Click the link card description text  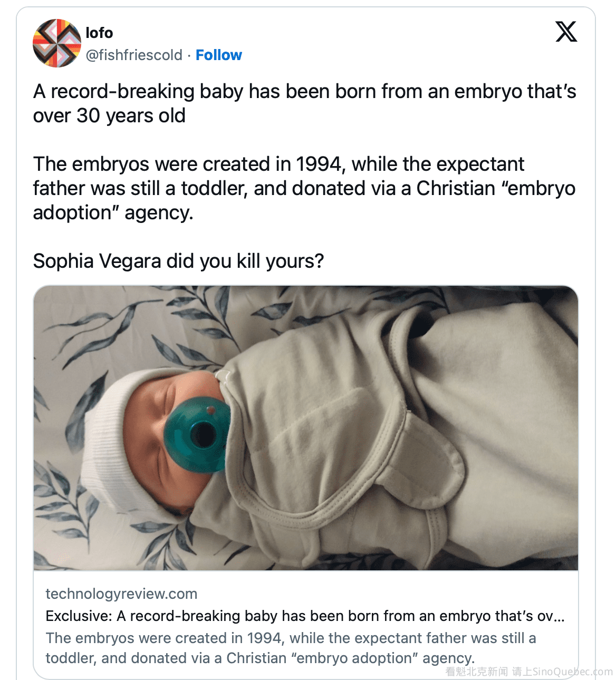click(x=291, y=638)
